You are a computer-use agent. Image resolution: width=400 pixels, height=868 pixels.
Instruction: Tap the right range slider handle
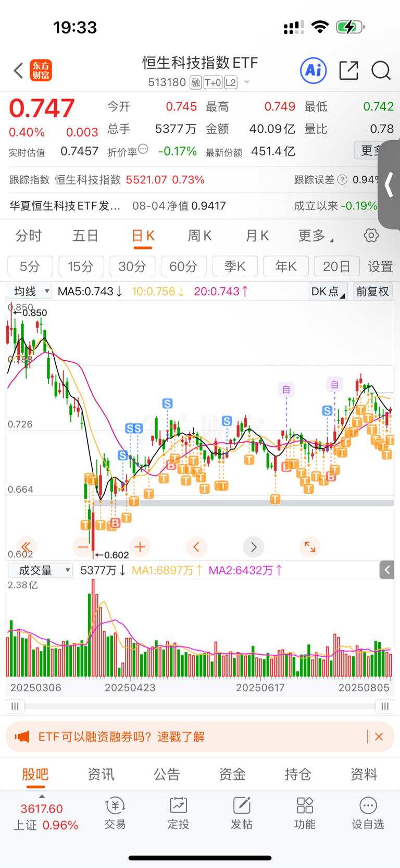click(x=385, y=706)
